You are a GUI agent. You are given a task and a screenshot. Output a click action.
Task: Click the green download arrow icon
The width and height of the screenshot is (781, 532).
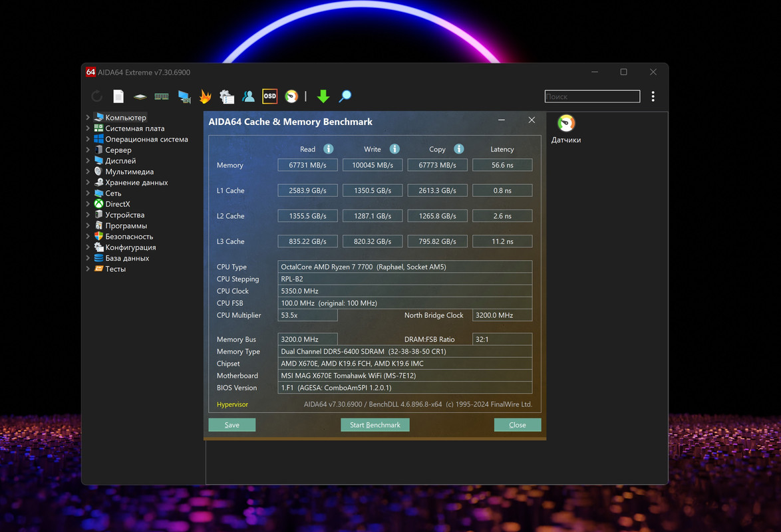(323, 96)
